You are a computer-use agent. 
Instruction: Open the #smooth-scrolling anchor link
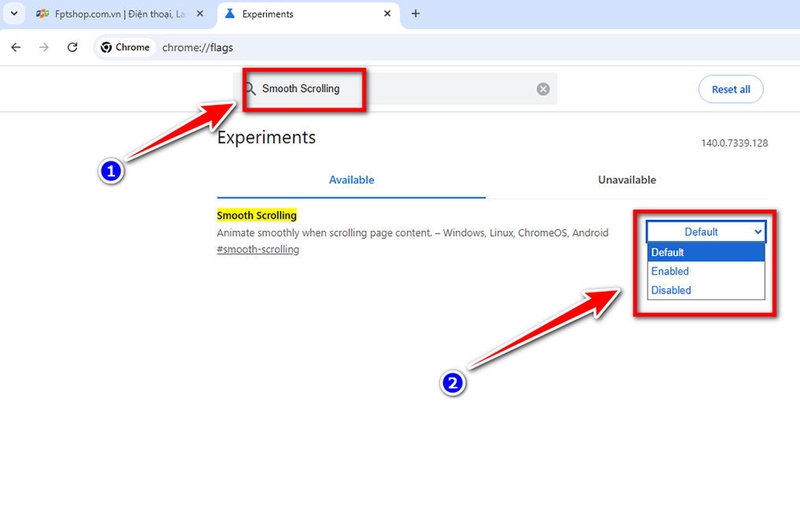(x=258, y=250)
